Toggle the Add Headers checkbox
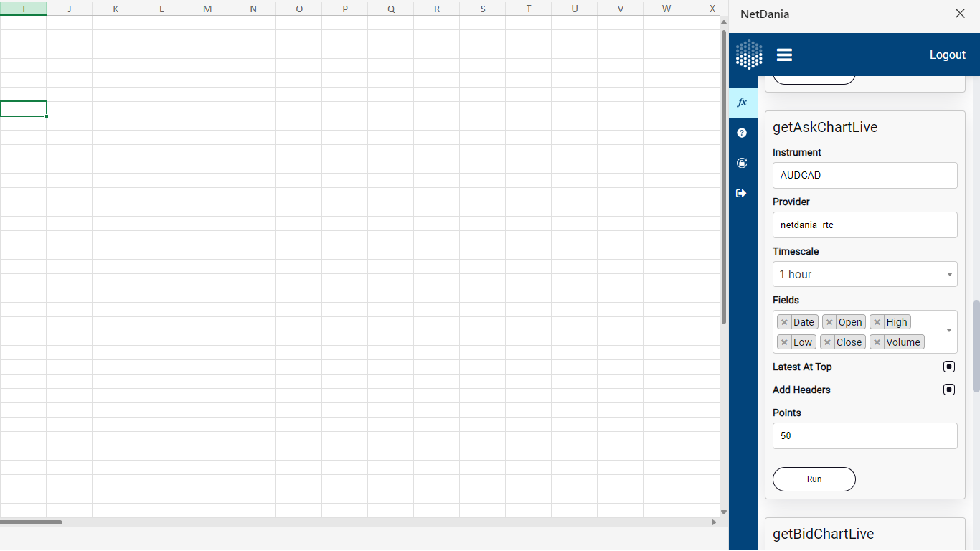This screenshot has width=980, height=551. (949, 390)
